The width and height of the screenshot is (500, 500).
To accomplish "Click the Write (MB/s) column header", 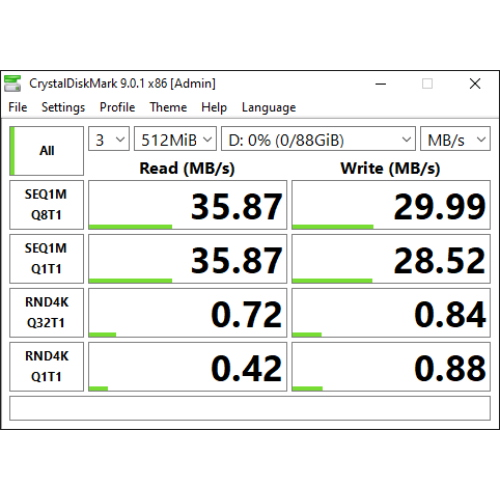I will [390, 168].
